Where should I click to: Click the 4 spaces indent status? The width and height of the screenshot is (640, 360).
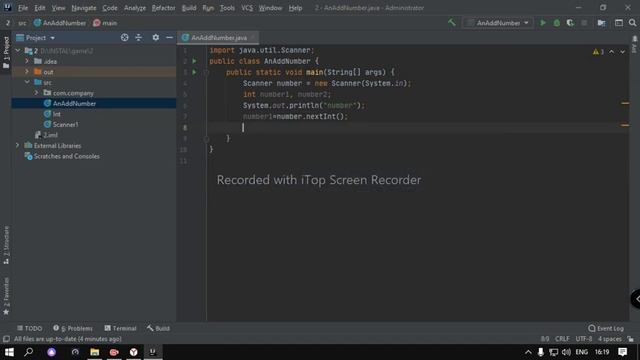[x=609, y=339]
